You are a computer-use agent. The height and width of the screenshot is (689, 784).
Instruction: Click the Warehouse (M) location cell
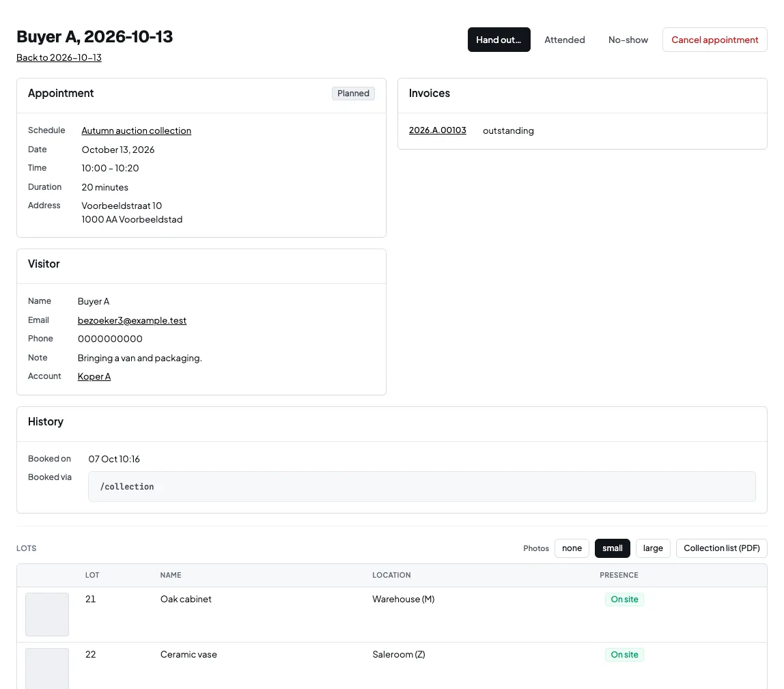(x=403, y=599)
